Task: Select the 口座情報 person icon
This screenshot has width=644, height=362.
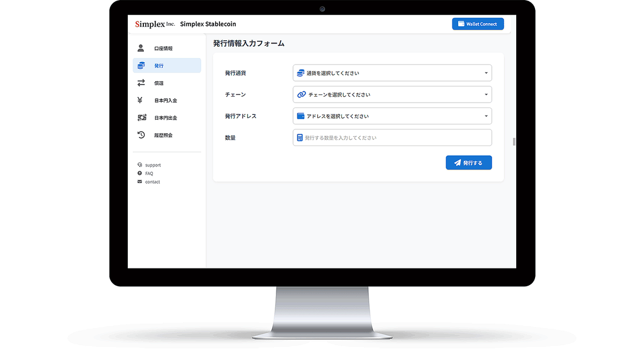Action: point(141,48)
